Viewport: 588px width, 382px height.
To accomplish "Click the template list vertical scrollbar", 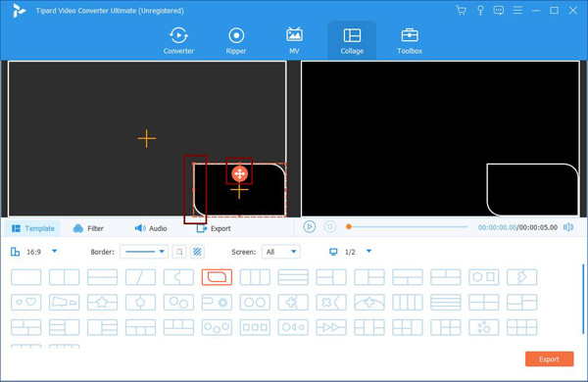I will tap(583, 299).
